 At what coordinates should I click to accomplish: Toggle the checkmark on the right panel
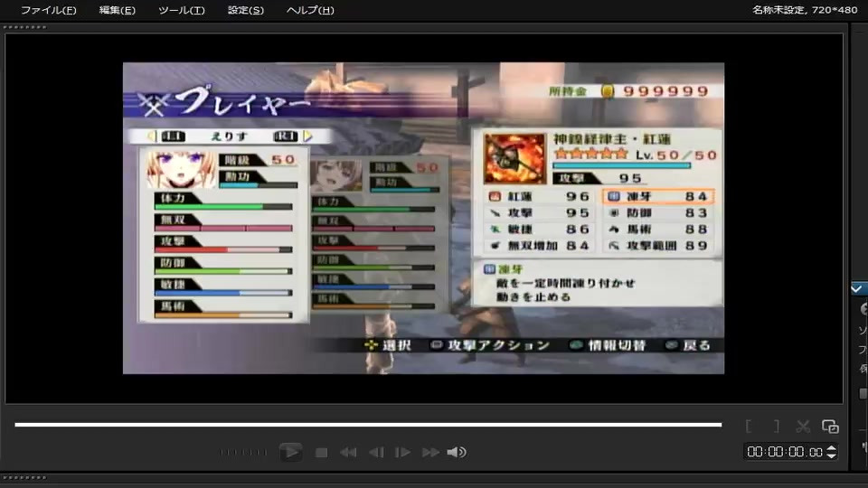857,288
